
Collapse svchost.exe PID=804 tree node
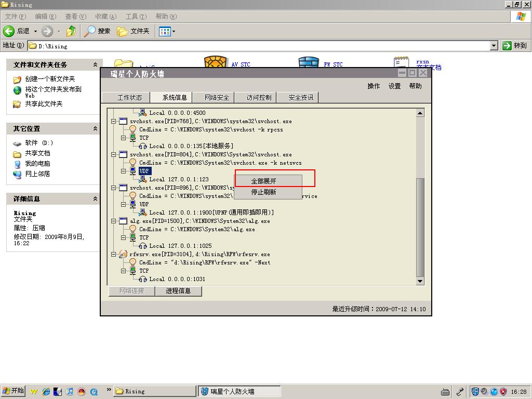pyautogui.click(x=114, y=154)
